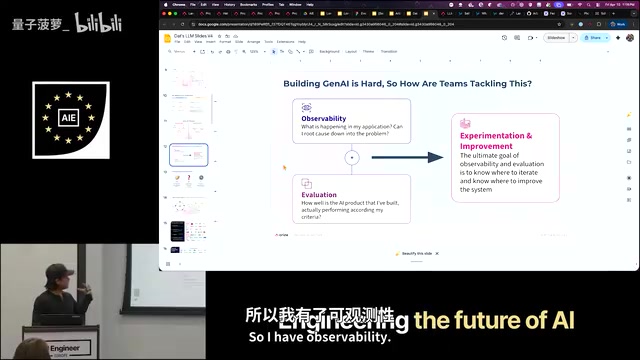Click the Gemini spark icon
This screenshot has height=360, width=640.
coord(618,38)
